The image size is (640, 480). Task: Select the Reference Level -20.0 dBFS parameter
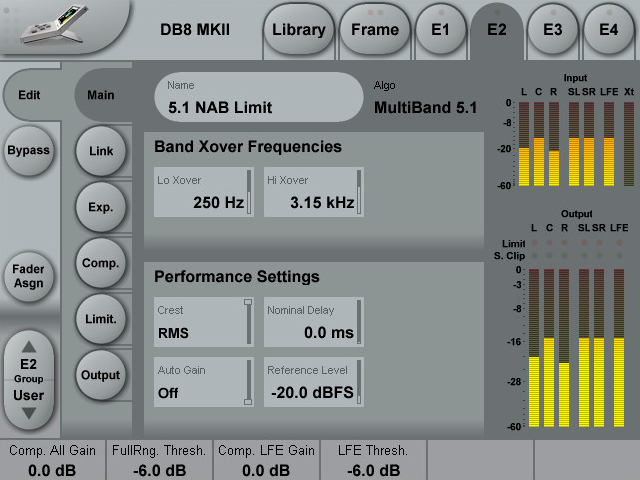(313, 382)
